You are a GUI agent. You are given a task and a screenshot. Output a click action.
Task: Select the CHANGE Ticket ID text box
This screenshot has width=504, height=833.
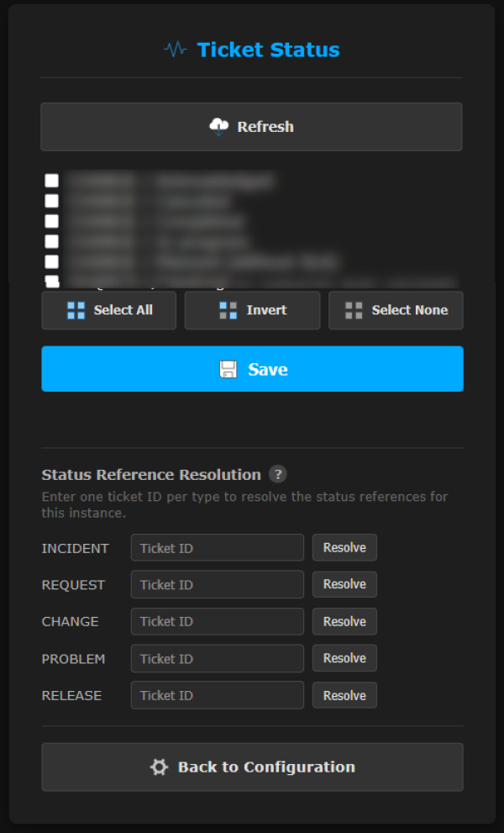tap(217, 621)
